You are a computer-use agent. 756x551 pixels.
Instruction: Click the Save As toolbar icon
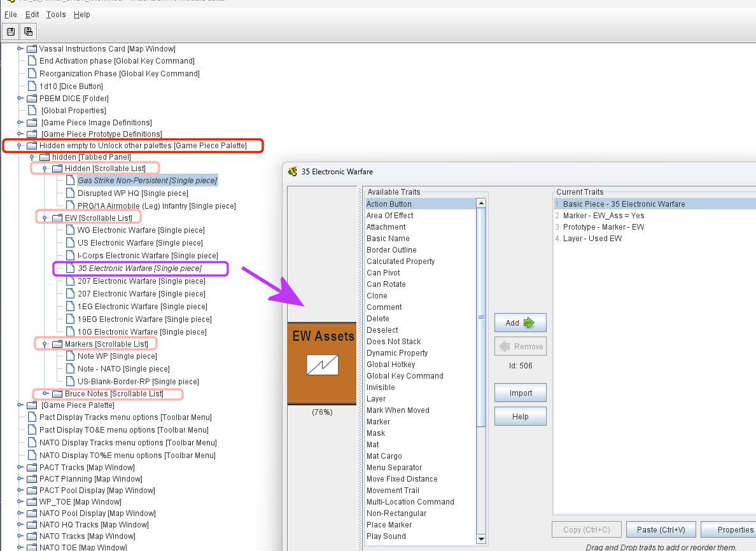point(29,32)
